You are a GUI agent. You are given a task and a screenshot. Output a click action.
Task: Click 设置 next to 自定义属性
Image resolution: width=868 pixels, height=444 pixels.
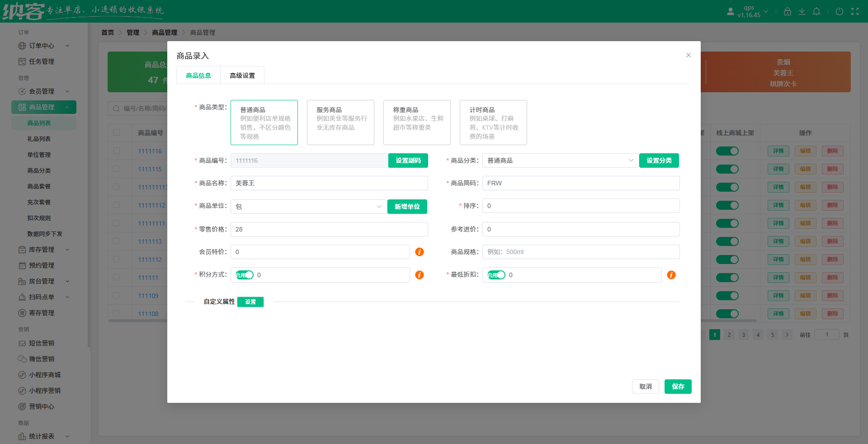point(250,302)
